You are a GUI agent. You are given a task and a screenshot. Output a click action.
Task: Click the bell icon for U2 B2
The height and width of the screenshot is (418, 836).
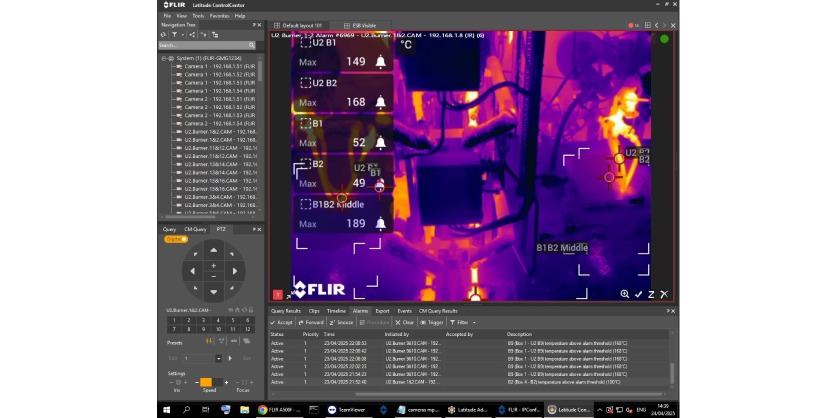[x=380, y=102]
